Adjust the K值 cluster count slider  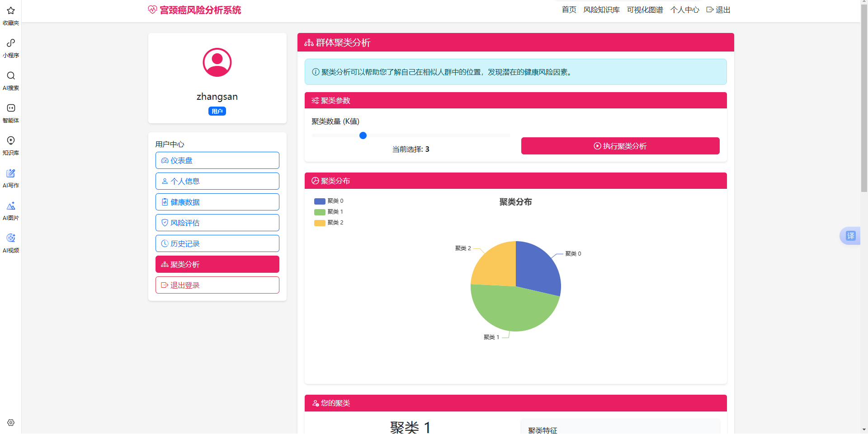click(363, 135)
